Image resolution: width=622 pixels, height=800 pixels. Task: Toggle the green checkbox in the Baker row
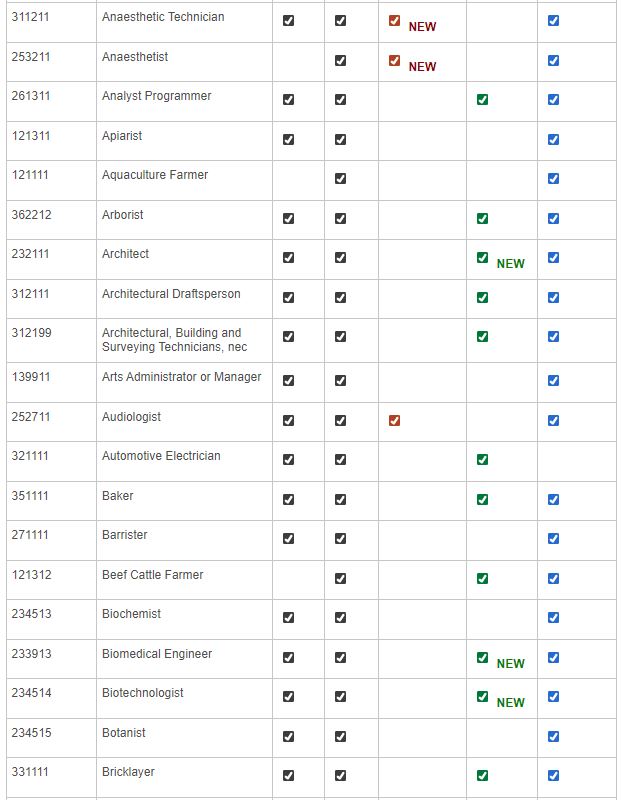click(482, 500)
